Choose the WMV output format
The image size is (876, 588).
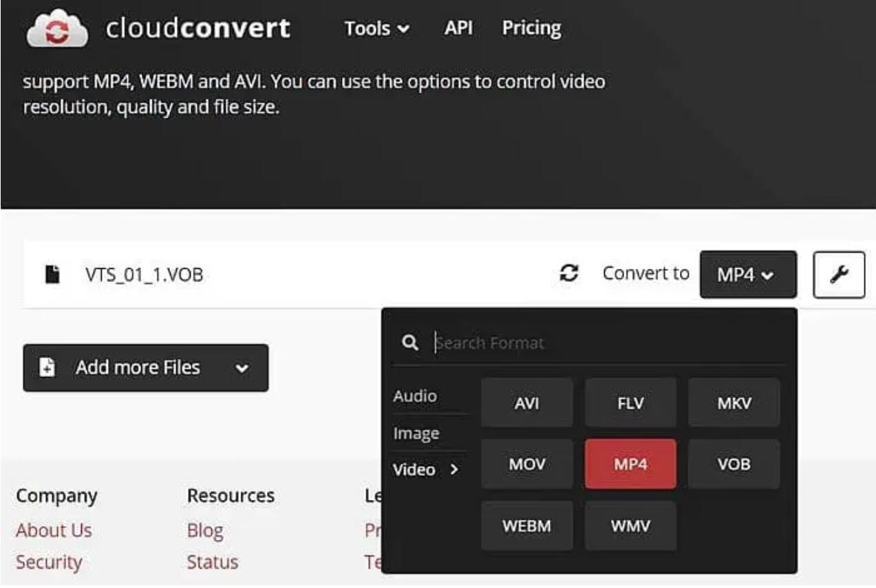pos(631,526)
